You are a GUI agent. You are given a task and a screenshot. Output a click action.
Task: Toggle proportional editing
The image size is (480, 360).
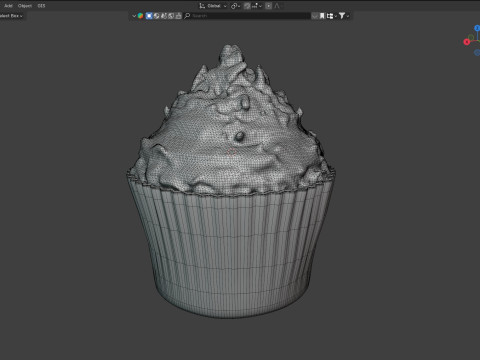pyautogui.click(x=269, y=6)
